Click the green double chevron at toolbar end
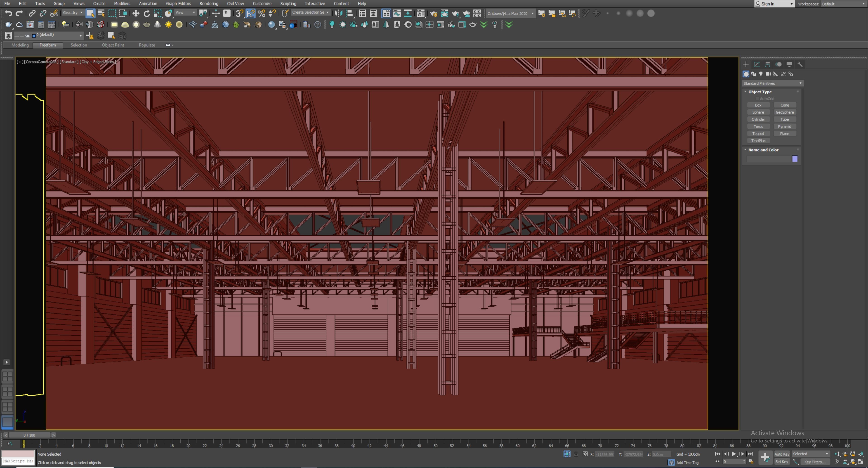 [509, 25]
